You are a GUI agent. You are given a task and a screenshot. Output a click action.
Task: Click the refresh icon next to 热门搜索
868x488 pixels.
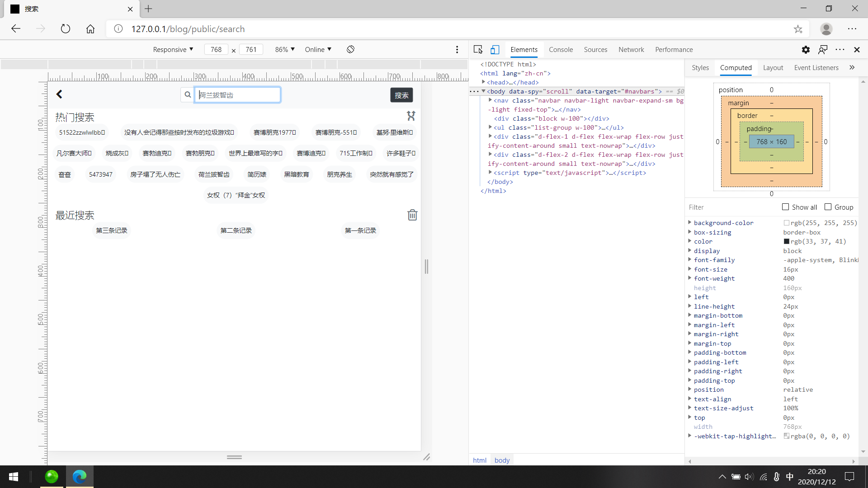point(411,116)
